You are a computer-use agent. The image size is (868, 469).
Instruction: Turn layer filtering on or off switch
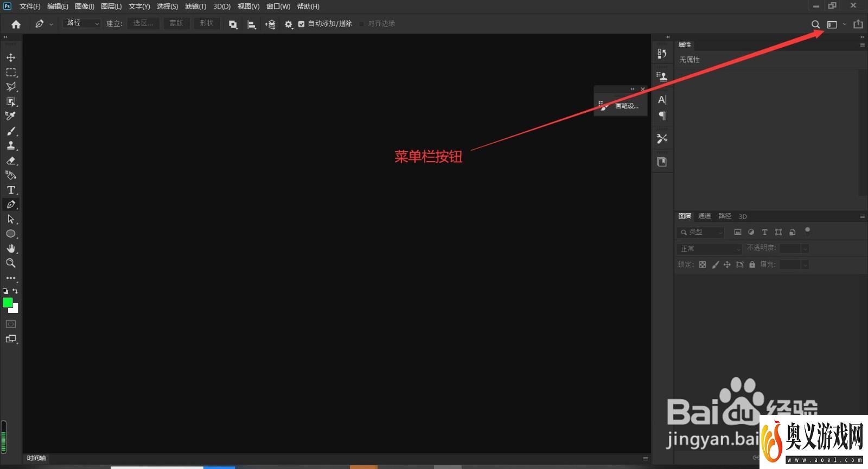(x=807, y=232)
